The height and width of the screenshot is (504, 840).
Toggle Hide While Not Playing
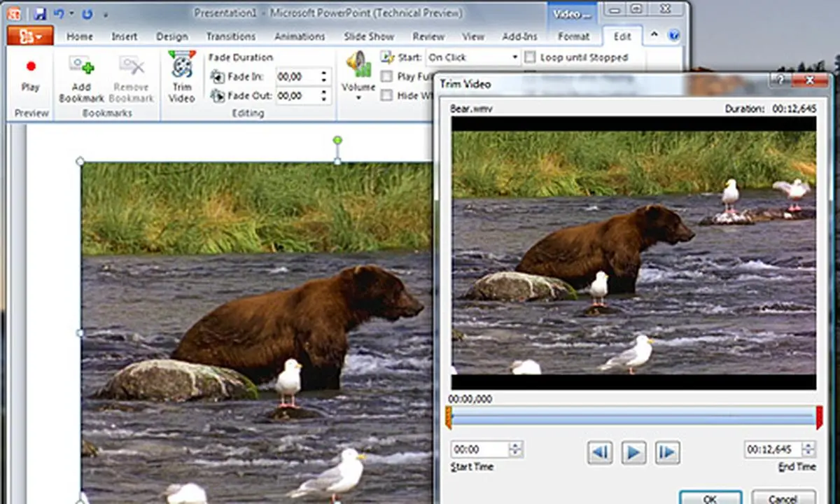tap(387, 95)
